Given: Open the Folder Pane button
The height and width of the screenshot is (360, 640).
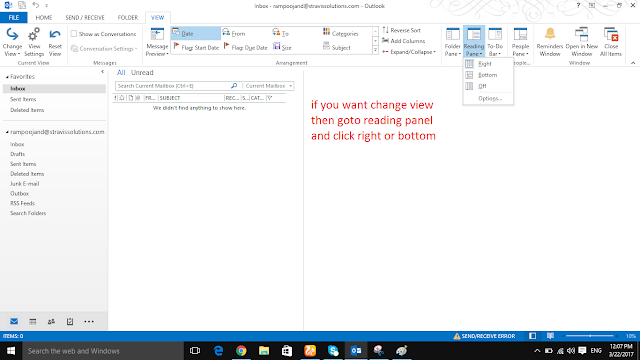Looking at the screenshot, I should point(452,42).
